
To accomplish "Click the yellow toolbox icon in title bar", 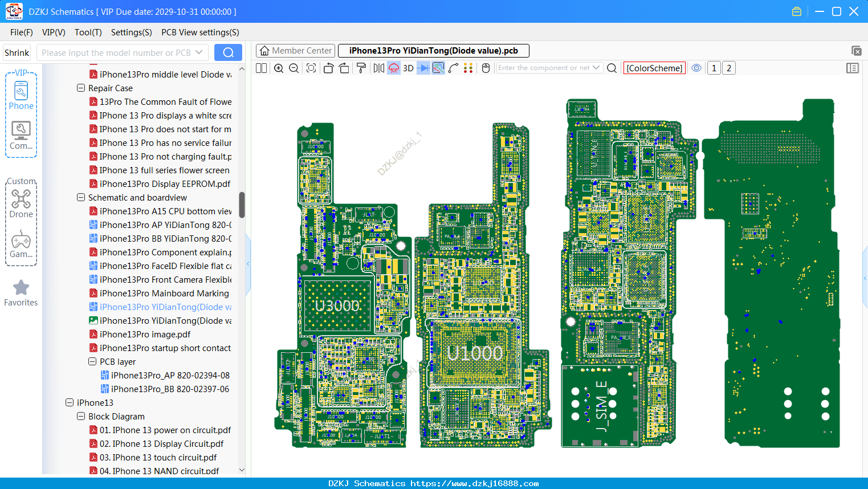I will (x=797, y=11).
